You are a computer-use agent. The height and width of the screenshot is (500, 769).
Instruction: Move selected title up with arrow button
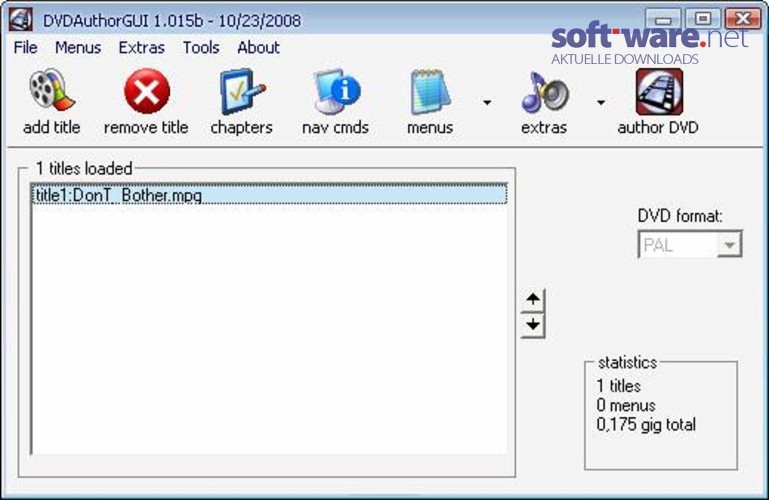(533, 299)
